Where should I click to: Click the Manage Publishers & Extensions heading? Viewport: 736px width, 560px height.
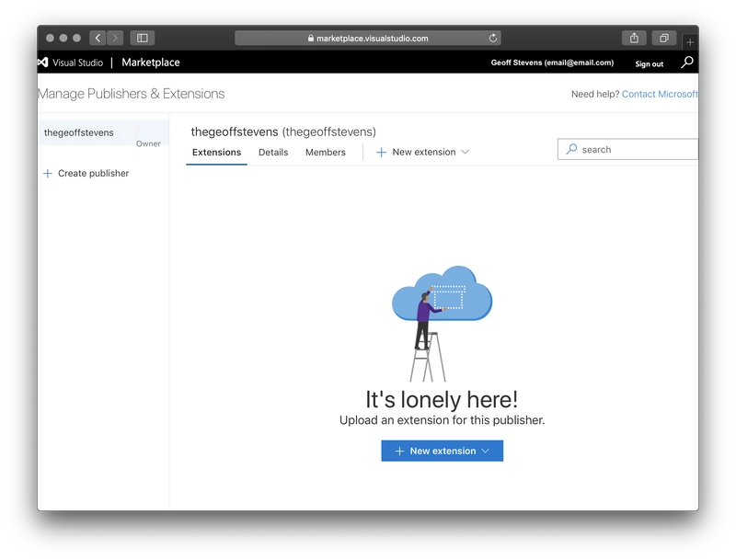131,94
